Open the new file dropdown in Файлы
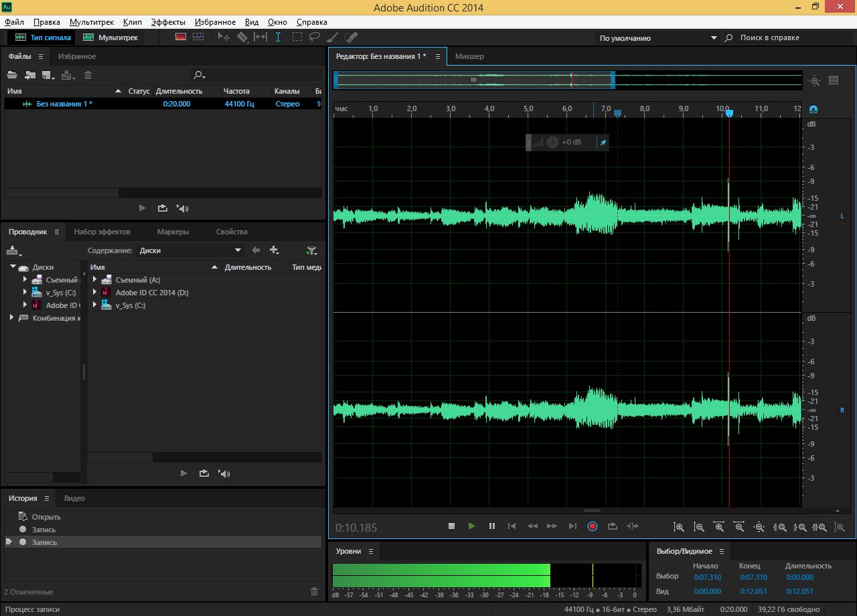Viewport: 857px width, 616px height. tap(49, 76)
